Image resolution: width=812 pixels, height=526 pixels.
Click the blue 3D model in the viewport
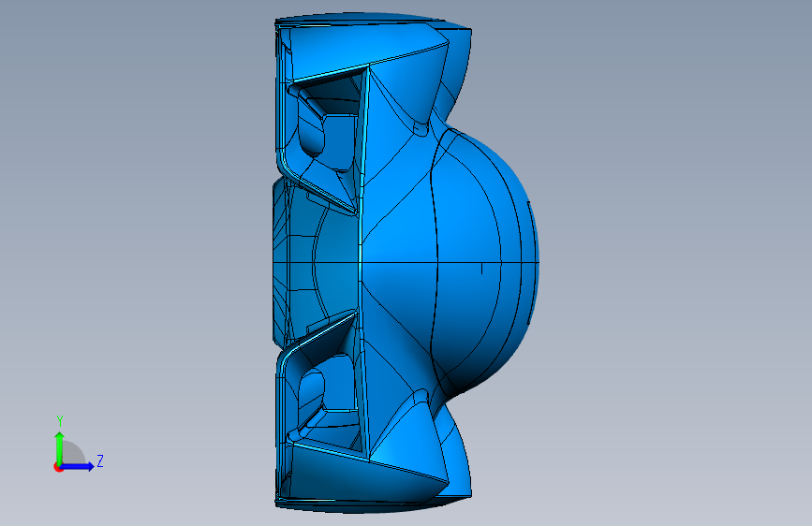click(406, 263)
